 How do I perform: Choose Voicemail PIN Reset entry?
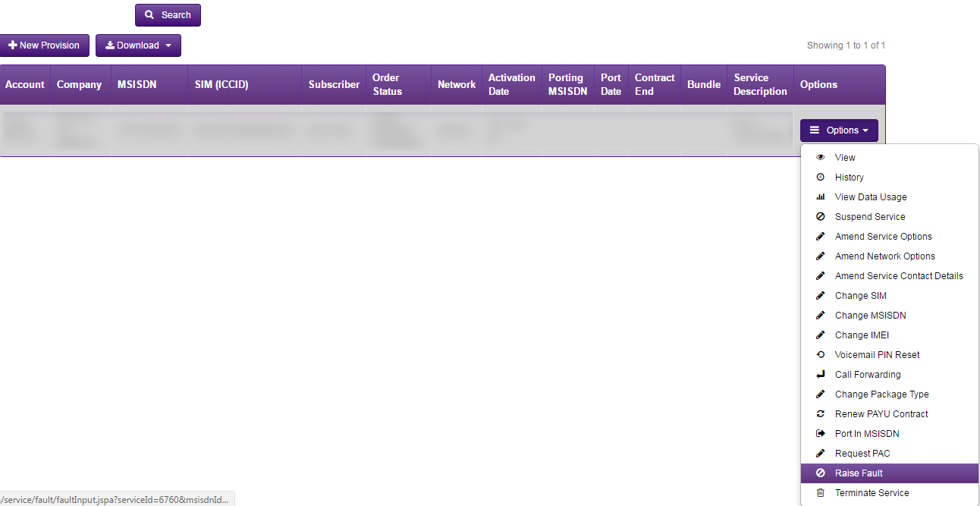889,355
